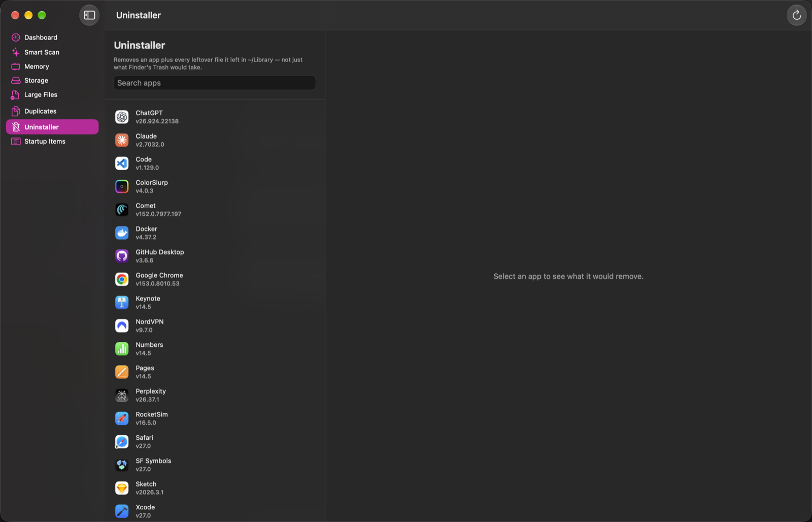Image resolution: width=812 pixels, height=522 pixels.
Task: Switch to the Storage section
Action: (x=52, y=81)
